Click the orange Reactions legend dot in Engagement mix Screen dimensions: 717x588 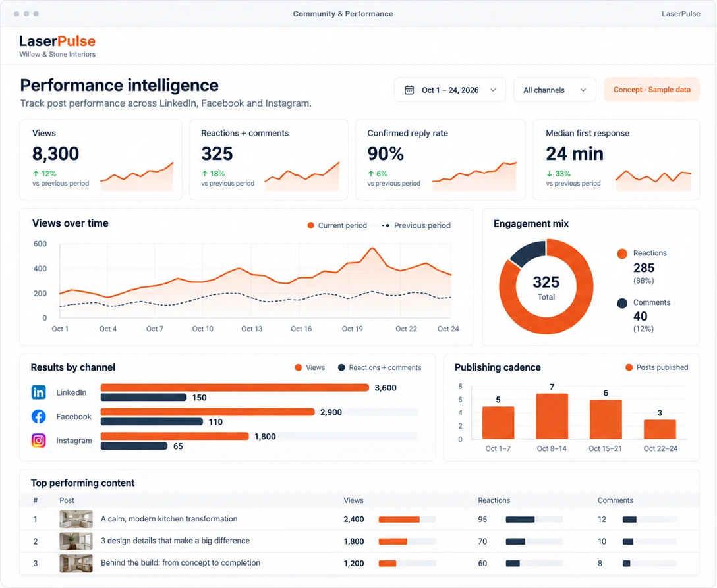(622, 254)
